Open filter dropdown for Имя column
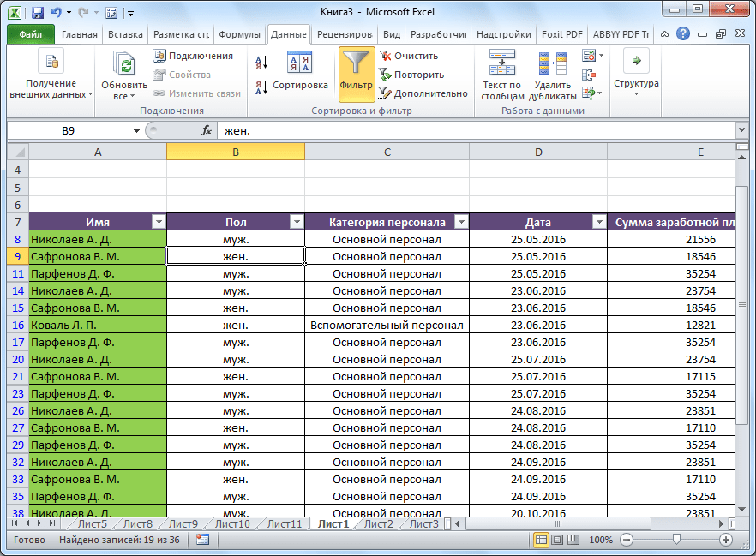Image resolution: width=756 pixels, height=556 pixels. (x=158, y=222)
